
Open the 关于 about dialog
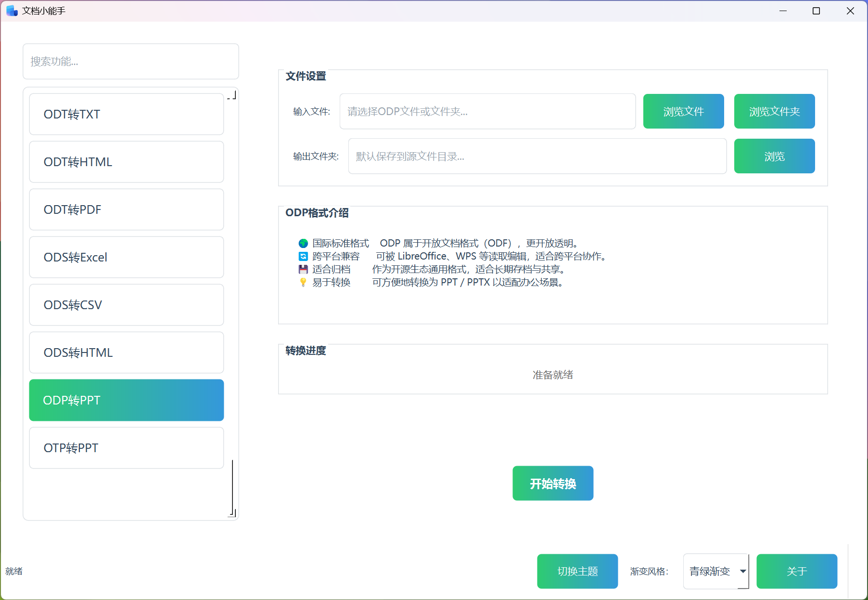point(796,571)
